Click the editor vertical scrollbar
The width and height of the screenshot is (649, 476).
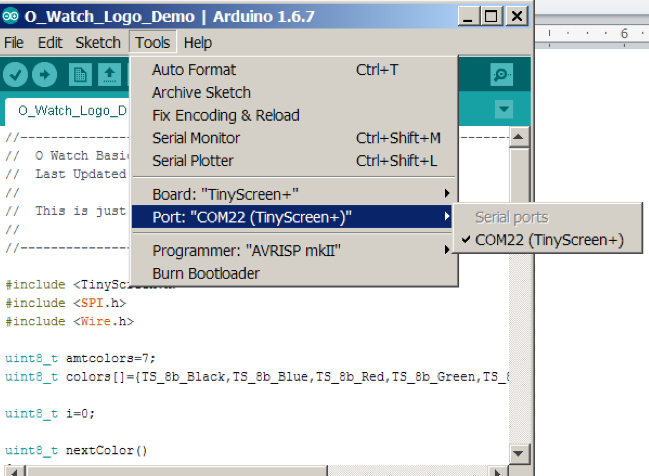point(518,300)
